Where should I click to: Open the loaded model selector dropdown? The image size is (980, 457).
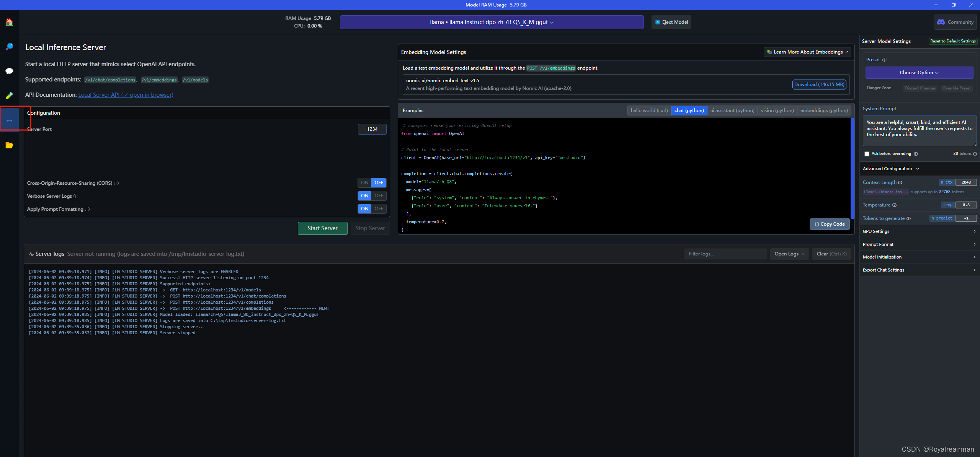[x=492, y=22]
